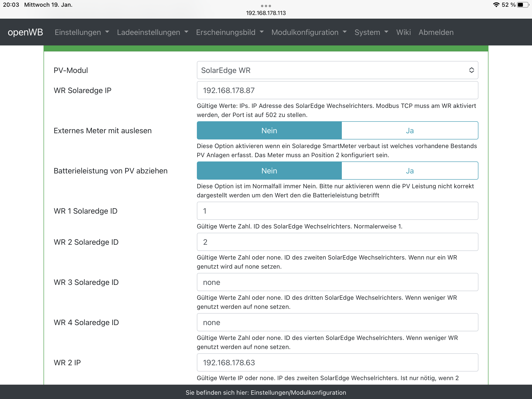Screen dimensions: 532x399
Task: Tap the three-dots multitasking icon
Action: pyautogui.click(x=266, y=6)
